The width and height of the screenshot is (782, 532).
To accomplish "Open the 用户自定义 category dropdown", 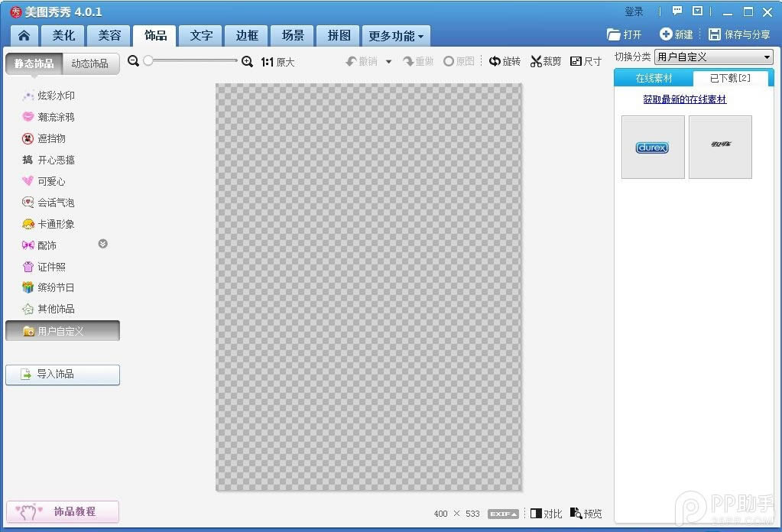I will tap(714, 57).
